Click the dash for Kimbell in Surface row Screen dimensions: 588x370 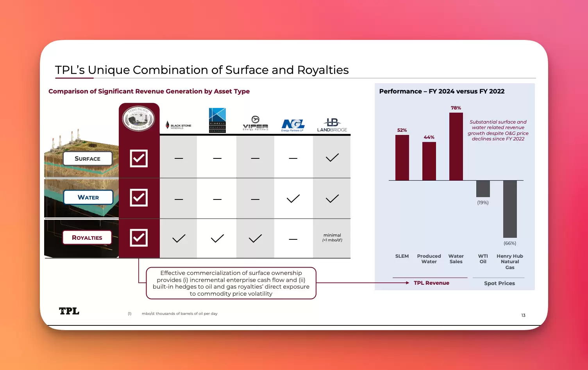[217, 158]
